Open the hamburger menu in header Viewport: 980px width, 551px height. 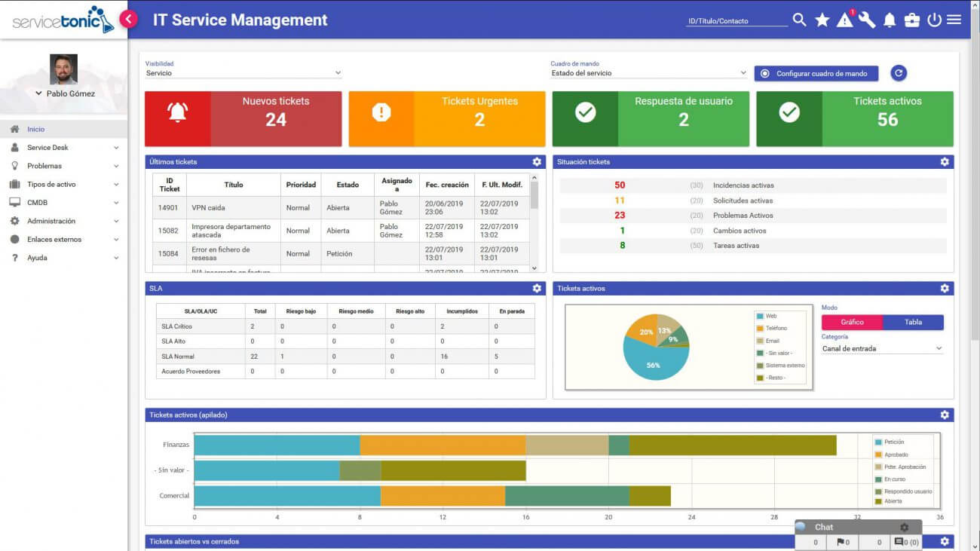(x=954, y=20)
